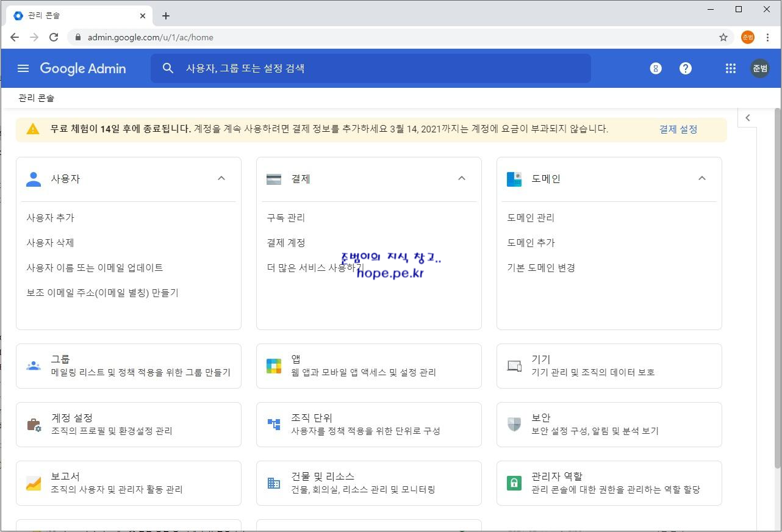
Task: Select 결제 계정
Action: point(285,243)
